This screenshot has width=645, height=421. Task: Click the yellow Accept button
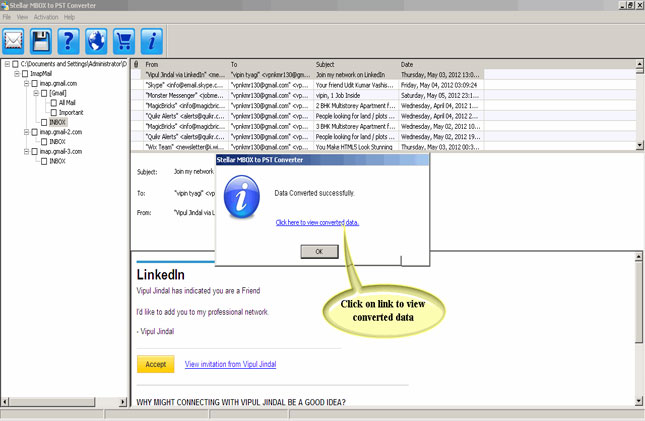coord(155,364)
